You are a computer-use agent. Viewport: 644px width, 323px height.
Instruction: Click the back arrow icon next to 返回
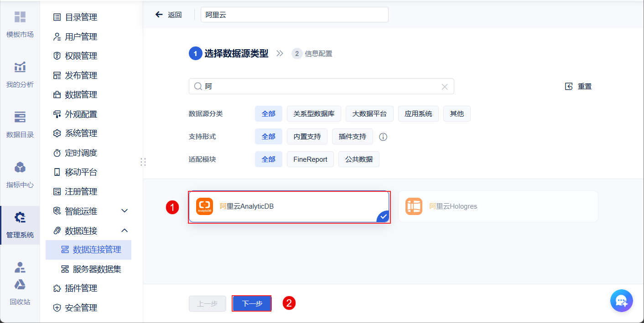[x=159, y=15]
